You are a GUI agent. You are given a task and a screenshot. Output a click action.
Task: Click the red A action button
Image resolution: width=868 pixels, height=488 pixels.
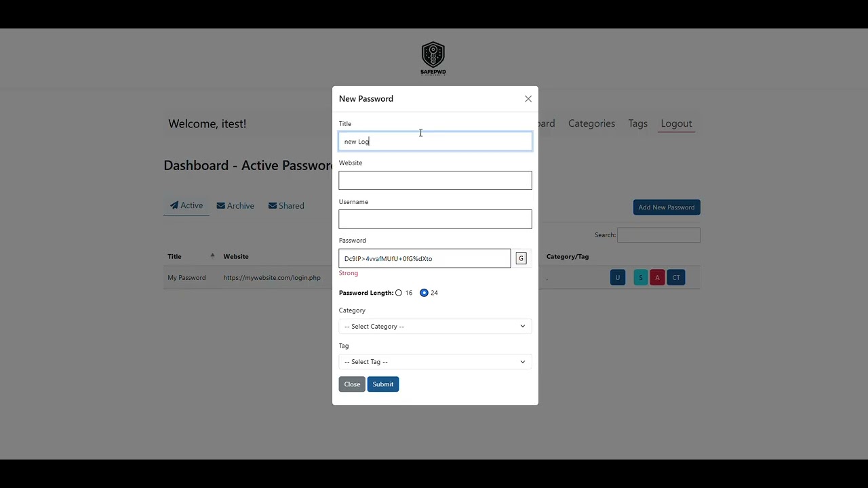pos(657,277)
